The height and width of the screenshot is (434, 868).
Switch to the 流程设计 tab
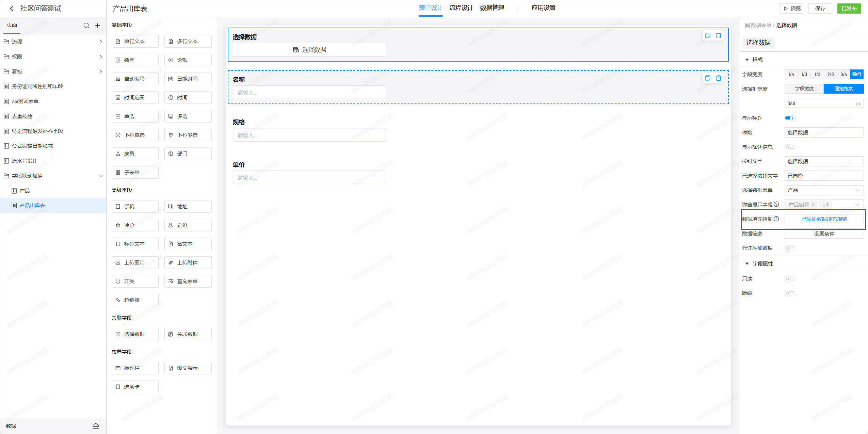461,8
